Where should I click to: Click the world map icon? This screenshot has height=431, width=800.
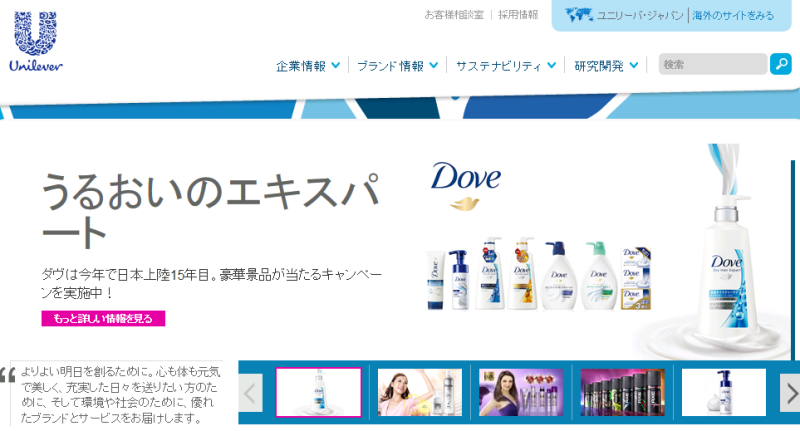(579, 15)
